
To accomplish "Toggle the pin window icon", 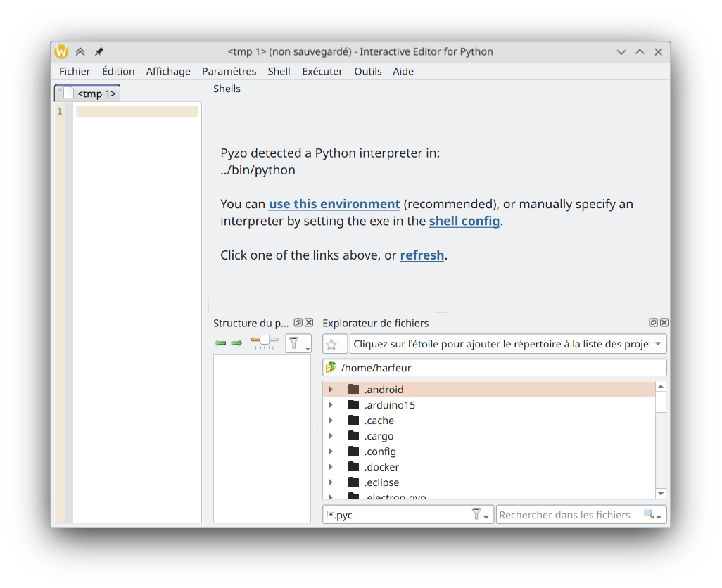I will 99,51.
